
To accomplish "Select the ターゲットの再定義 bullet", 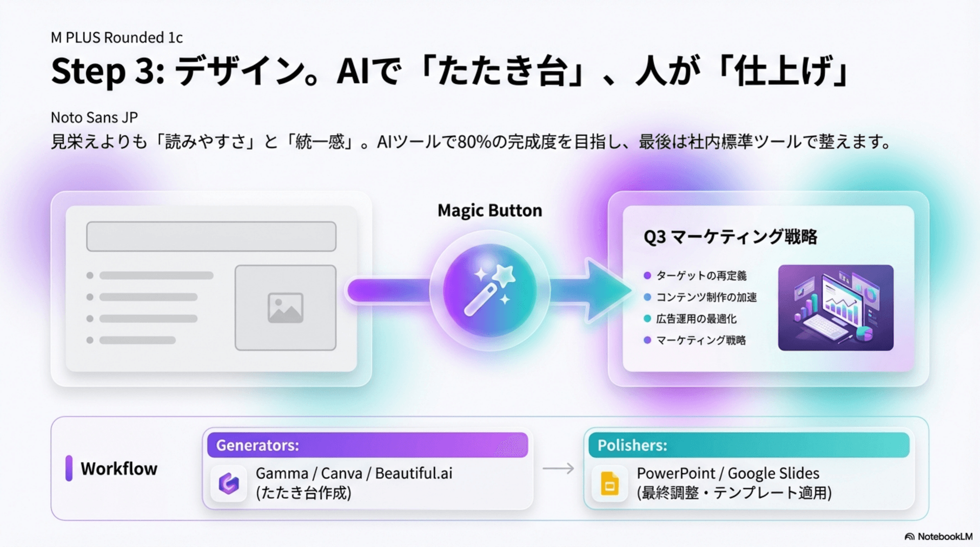I will point(702,276).
